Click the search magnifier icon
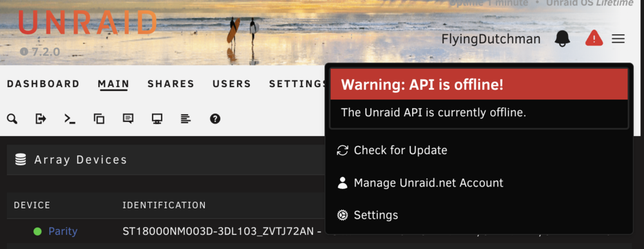644x249 pixels. click(12, 119)
